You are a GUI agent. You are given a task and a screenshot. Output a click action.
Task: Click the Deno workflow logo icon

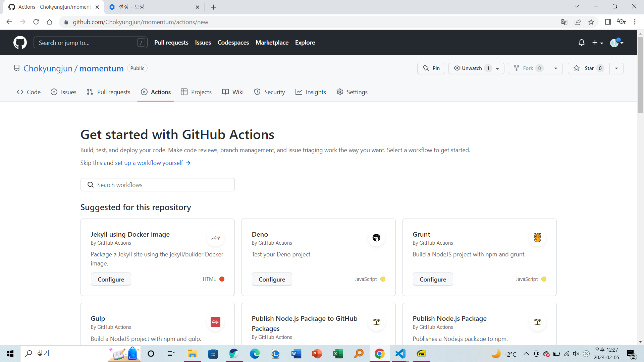[376, 238]
